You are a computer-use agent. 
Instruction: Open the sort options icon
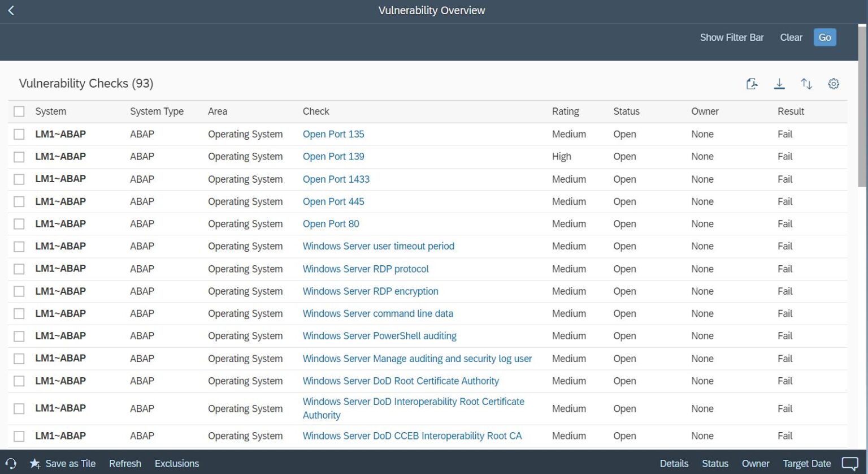[806, 83]
